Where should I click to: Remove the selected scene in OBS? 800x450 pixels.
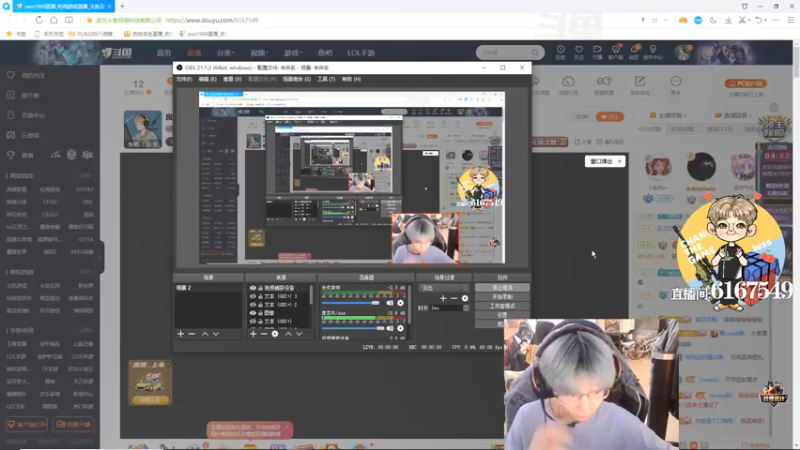[x=192, y=334]
